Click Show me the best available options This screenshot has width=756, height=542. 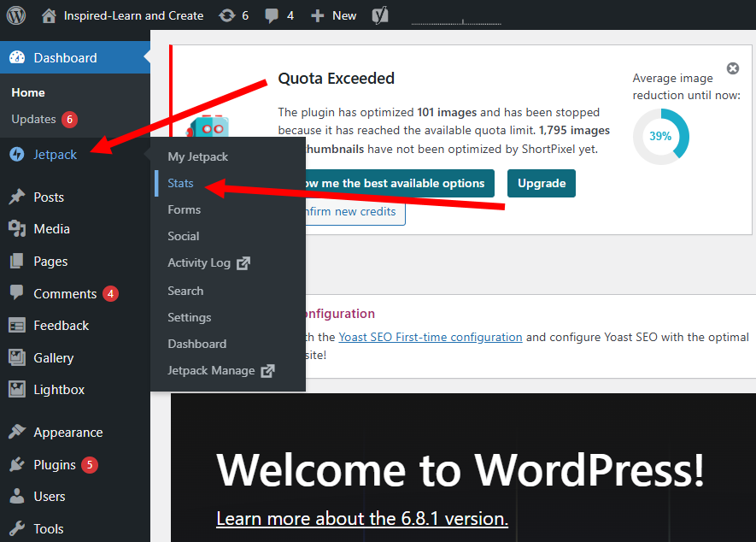pyautogui.click(x=400, y=184)
